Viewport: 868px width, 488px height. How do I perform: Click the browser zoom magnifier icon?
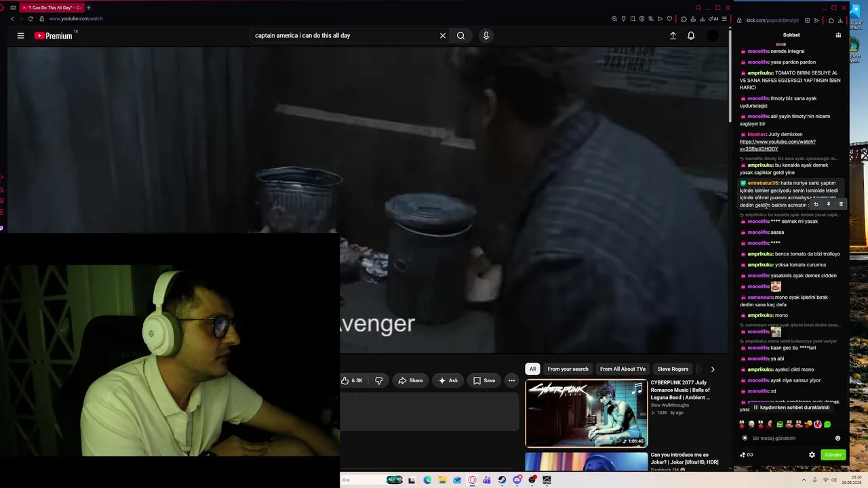pos(614,19)
